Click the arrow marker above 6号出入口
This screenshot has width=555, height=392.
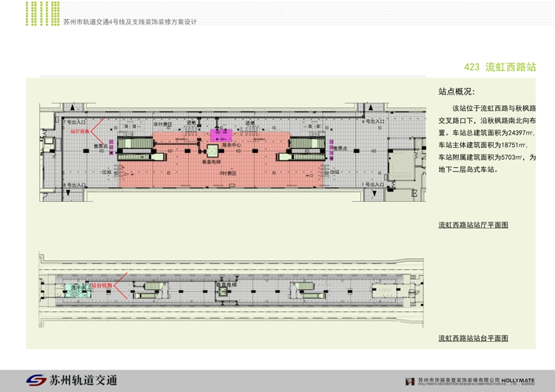click(x=371, y=107)
